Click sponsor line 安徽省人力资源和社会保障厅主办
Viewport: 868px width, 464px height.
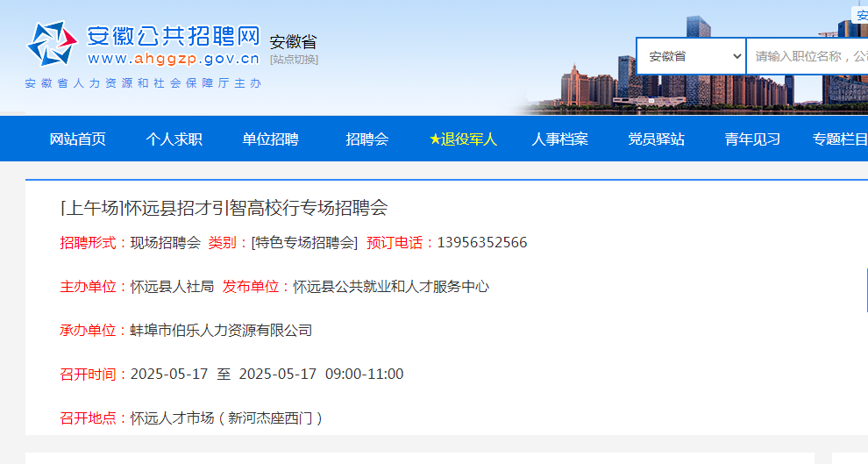[143, 83]
